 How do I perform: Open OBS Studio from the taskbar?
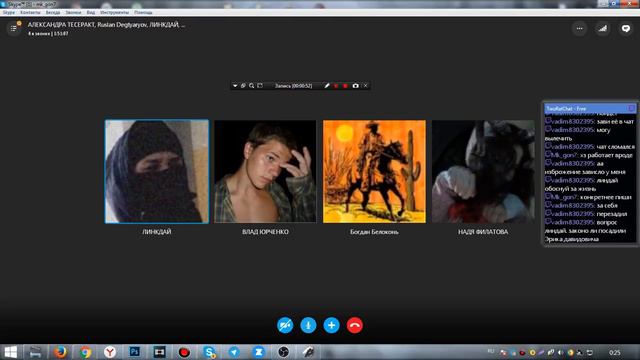pos(284,352)
